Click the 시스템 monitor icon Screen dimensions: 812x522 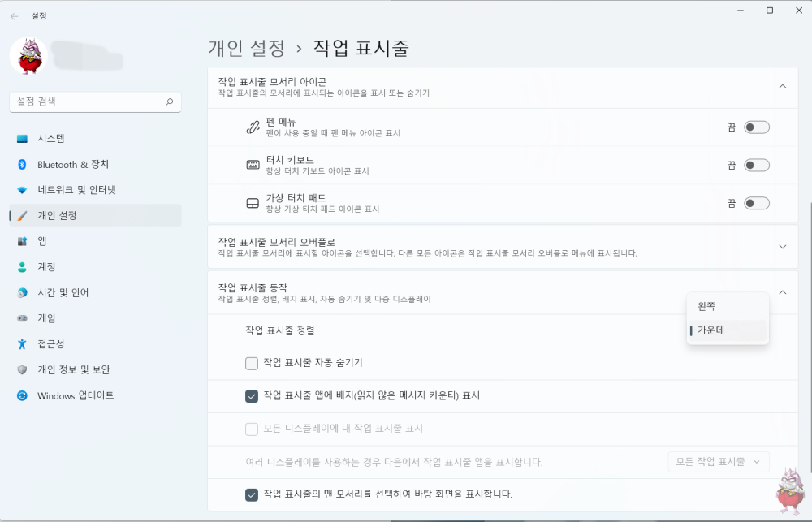pyautogui.click(x=22, y=138)
